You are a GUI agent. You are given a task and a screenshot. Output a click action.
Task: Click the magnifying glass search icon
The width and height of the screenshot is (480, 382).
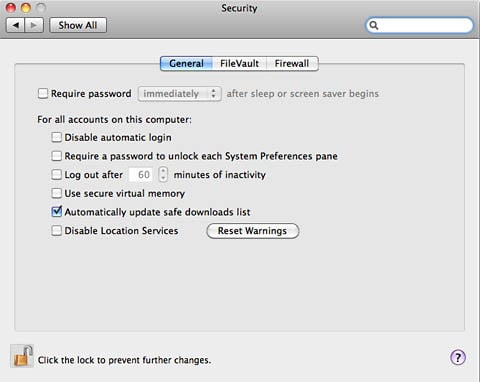(x=374, y=25)
